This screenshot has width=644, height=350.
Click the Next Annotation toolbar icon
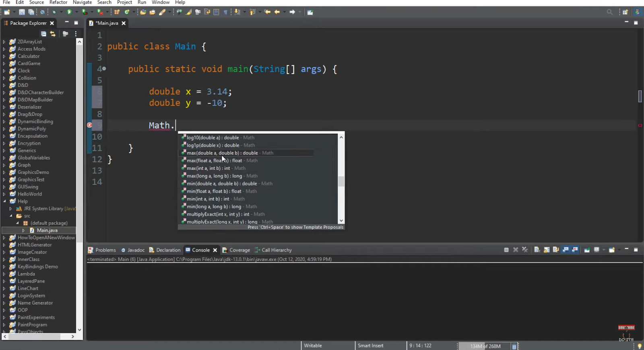237,12
